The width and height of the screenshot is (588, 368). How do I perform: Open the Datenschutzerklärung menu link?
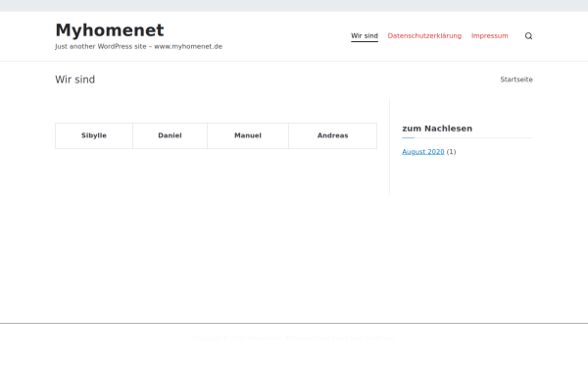[x=424, y=36]
